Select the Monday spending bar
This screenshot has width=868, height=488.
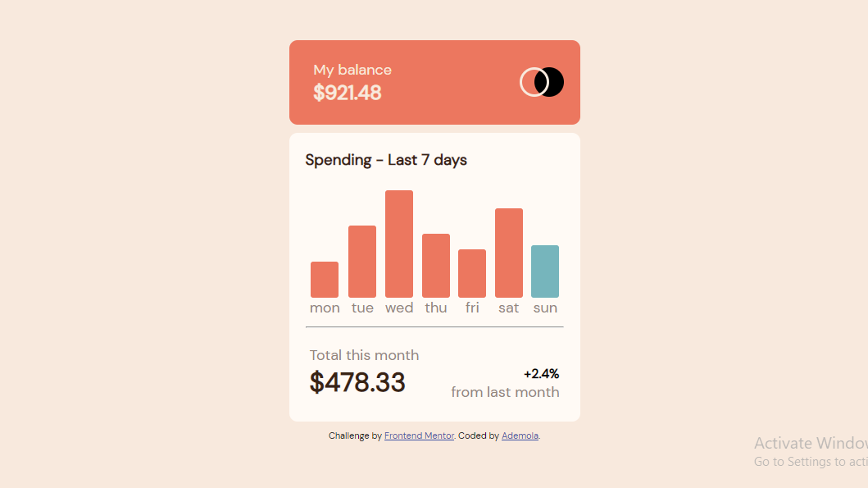tap(325, 279)
